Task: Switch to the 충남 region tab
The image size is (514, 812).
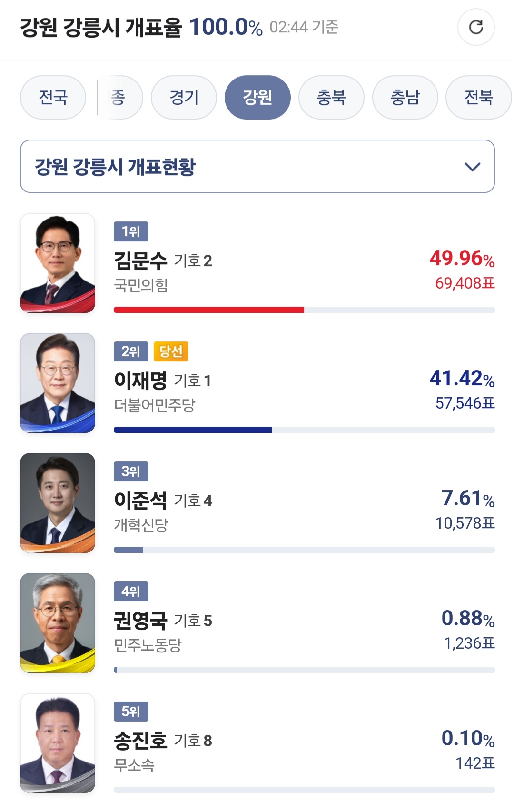Action: [x=405, y=98]
